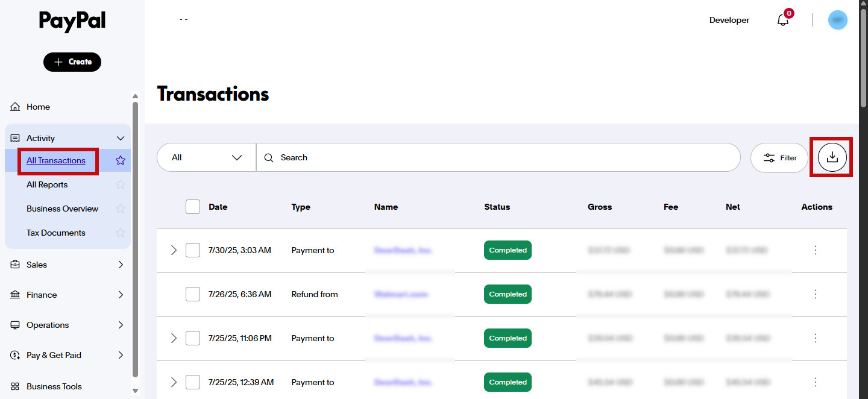
Task: Check the 7/26/25 6:36 AM refund checkbox
Action: click(193, 294)
